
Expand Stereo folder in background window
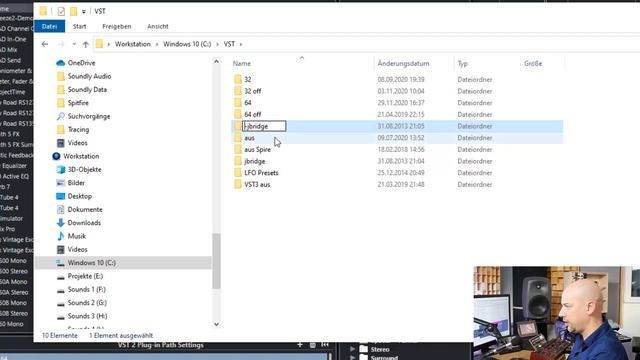pyautogui.click(x=352, y=349)
